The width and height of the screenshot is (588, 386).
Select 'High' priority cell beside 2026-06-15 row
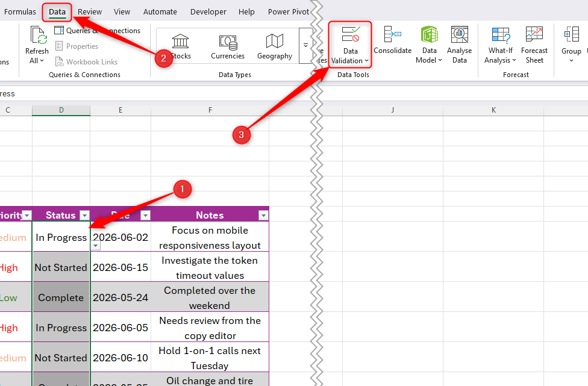pyautogui.click(x=16, y=267)
